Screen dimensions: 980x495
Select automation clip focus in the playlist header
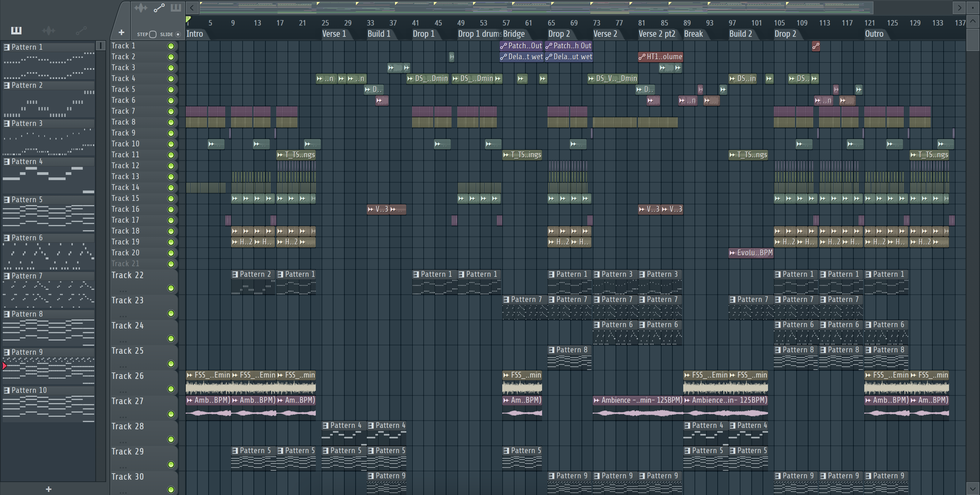[x=159, y=7]
